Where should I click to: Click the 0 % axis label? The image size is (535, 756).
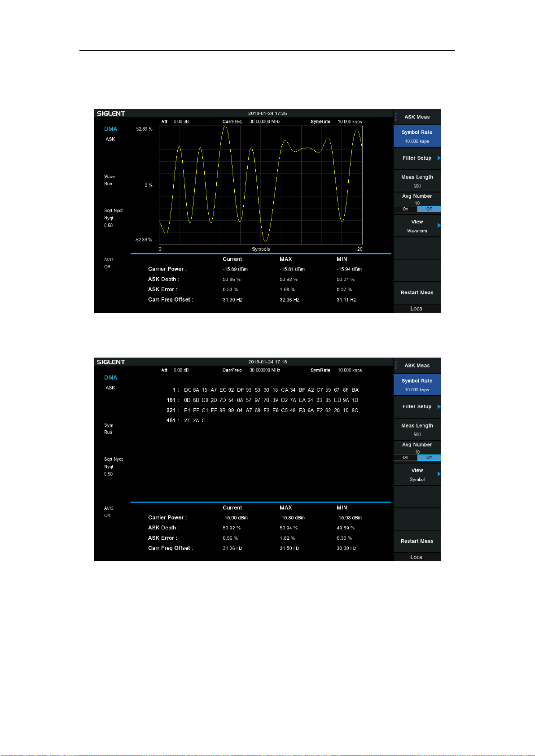pos(149,185)
